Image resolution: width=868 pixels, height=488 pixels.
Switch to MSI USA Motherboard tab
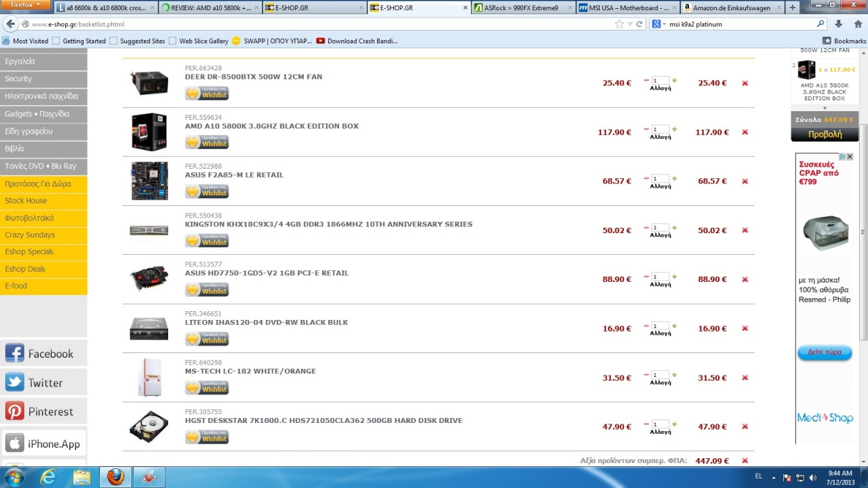pyautogui.click(x=627, y=7)
